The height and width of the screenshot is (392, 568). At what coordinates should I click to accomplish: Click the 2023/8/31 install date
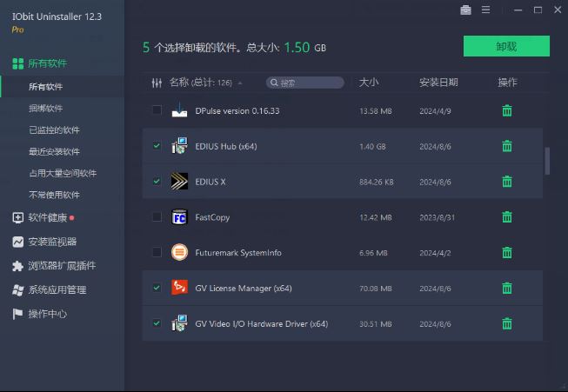tap(438, 217)
